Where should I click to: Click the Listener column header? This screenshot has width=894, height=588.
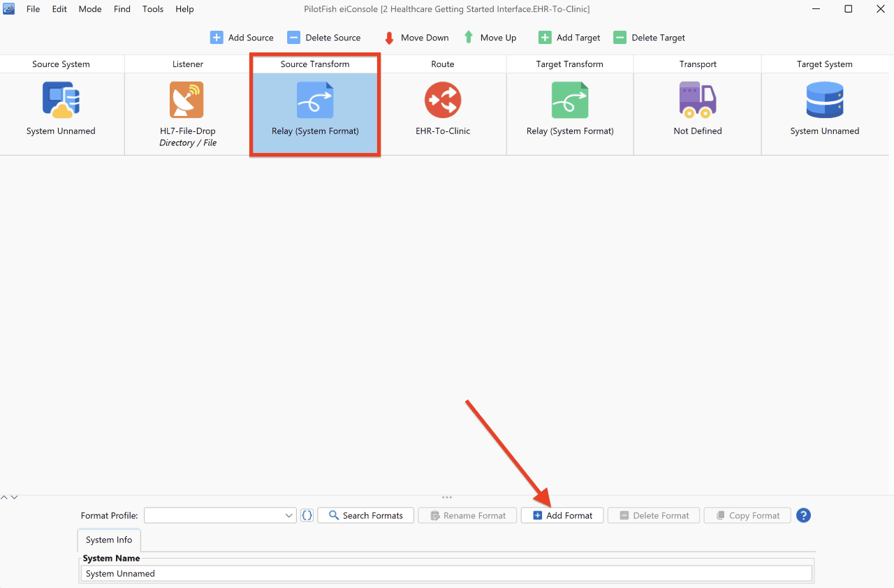click(x=188, y=64)
